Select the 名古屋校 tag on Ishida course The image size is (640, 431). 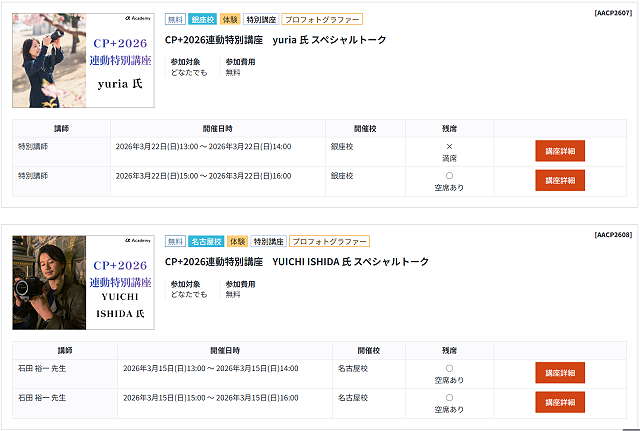pyautogui.click(x=206, y=241)
